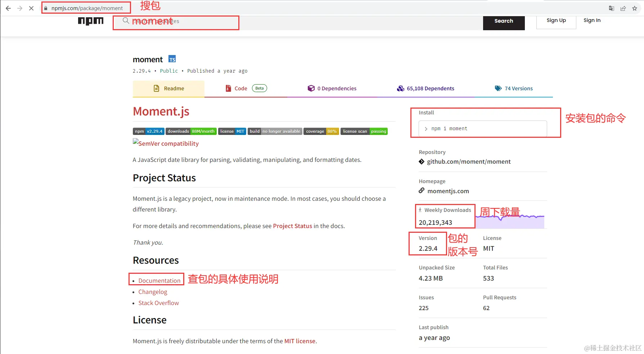Open the 0 Dependencies tab
This screenshot has width=644, height=354.
[332, 88]
